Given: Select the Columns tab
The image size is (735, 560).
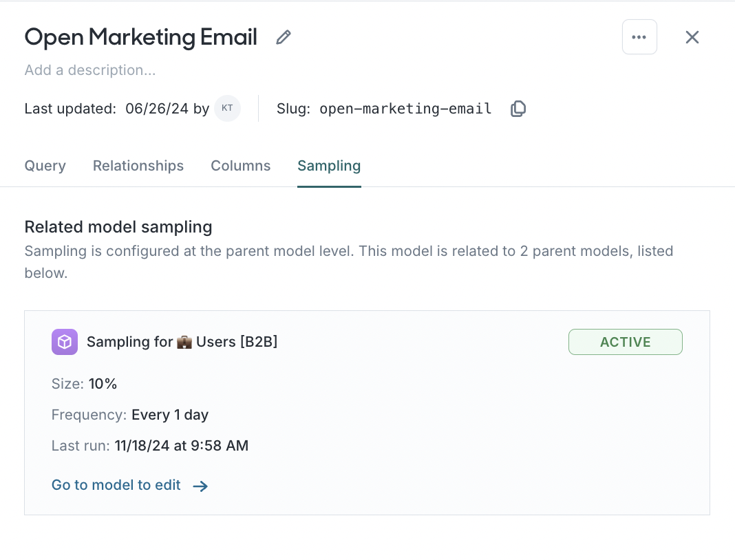Looking at the screenshot, I should (x=241, y=166).
